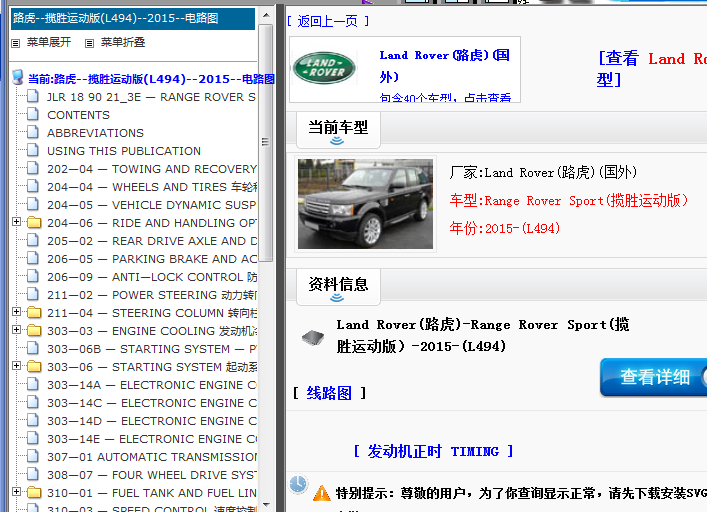Click the 菜单折叠 label
The image size is (707, 512).
[x=123, y=42]
